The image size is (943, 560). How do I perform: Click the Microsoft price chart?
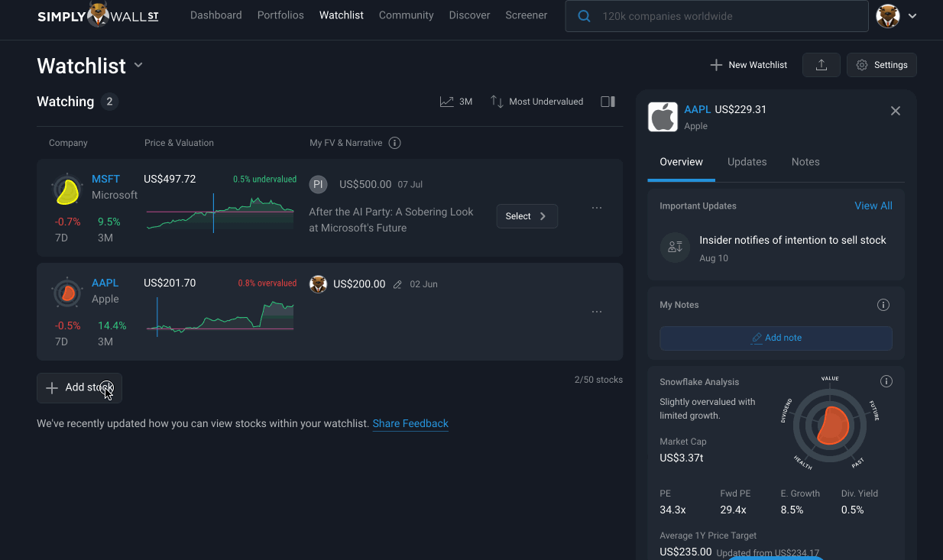coord(220,213)
